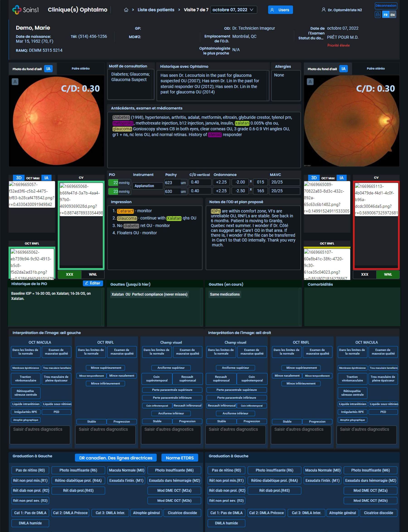Open the Applanation instrument selector

[147, 186]
